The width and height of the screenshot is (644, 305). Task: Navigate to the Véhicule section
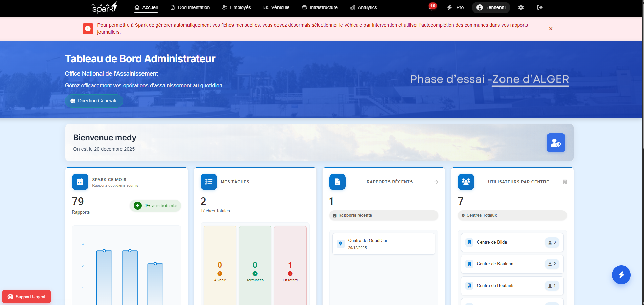point(276,7)
